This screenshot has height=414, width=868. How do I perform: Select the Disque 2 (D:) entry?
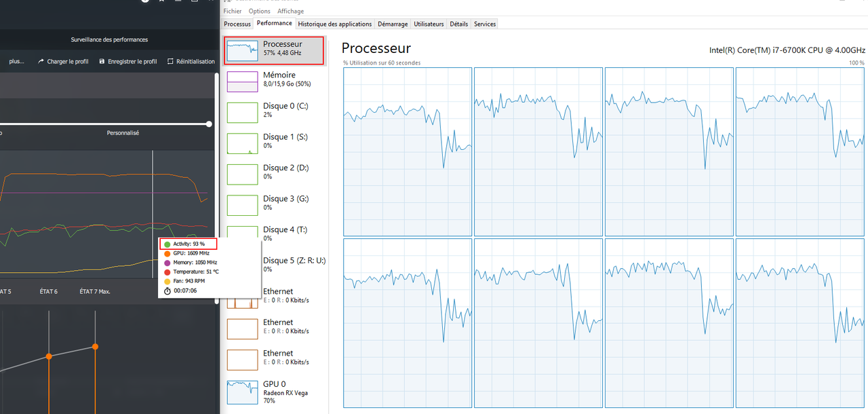pyautogui.click(x=274, y=174)
